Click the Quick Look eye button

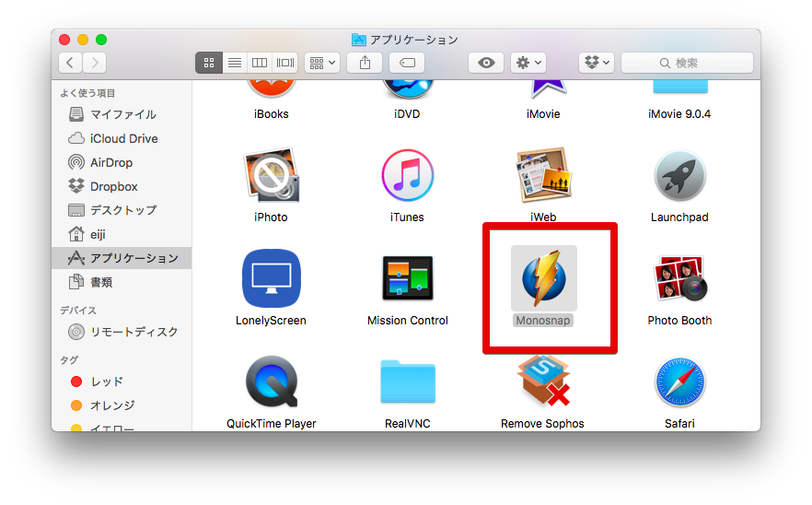(x=486, y=63)
